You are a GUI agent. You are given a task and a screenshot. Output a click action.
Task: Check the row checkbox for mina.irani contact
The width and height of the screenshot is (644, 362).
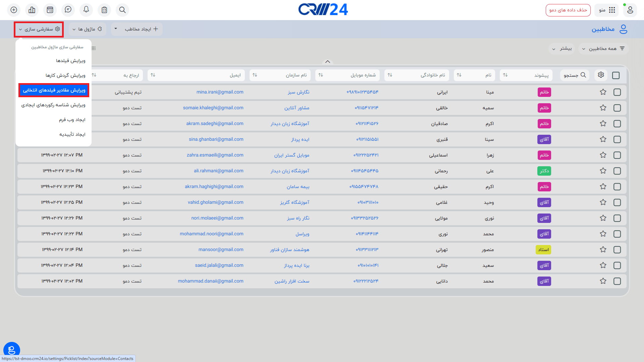pos(617,92)
